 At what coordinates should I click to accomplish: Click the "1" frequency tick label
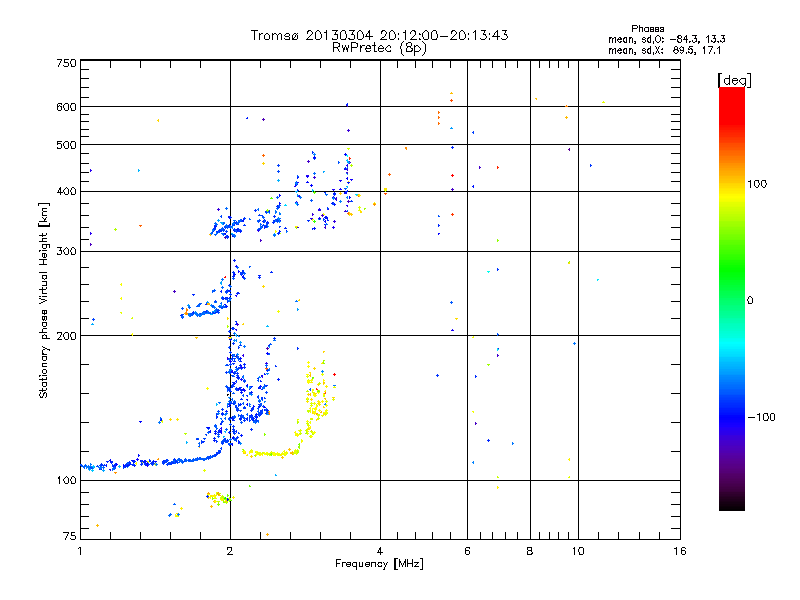point(80,551)
